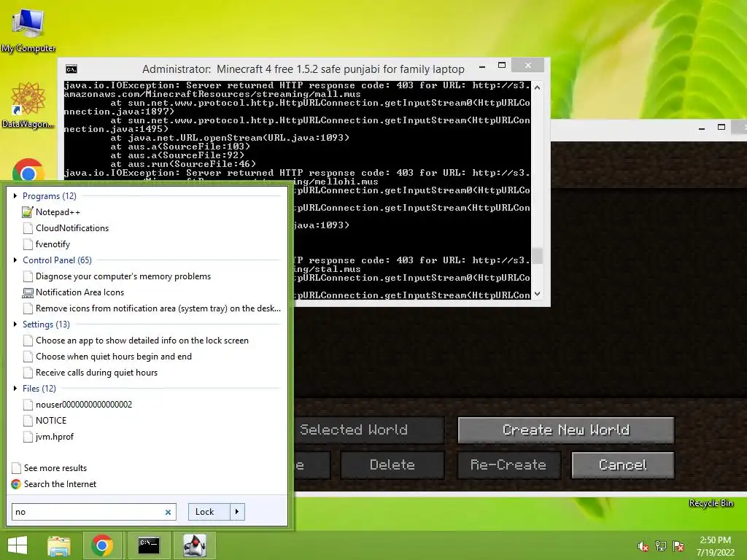747x560 pixels.
Task: Switch to Java app on taskbar
Action: click(x=195, y=545)
